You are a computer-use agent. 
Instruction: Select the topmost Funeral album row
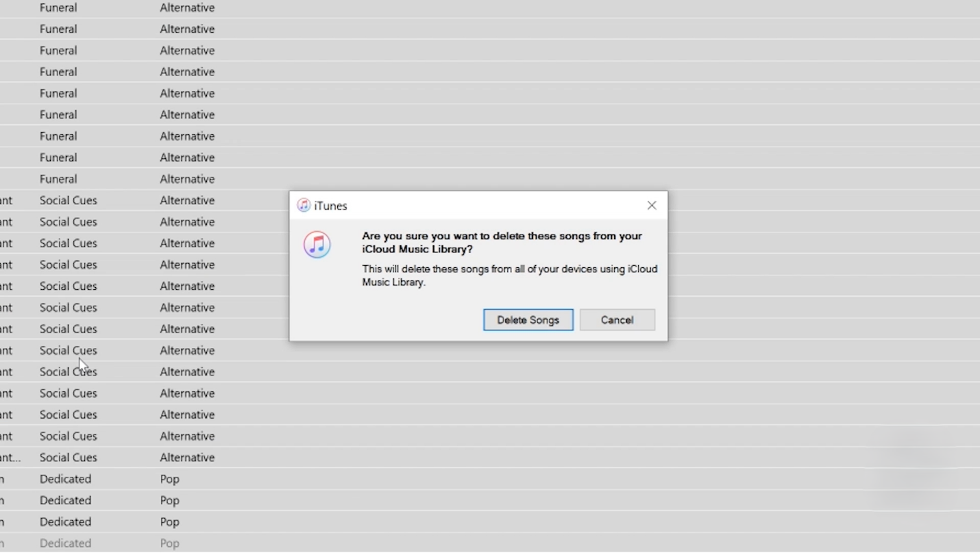point(490,8)
